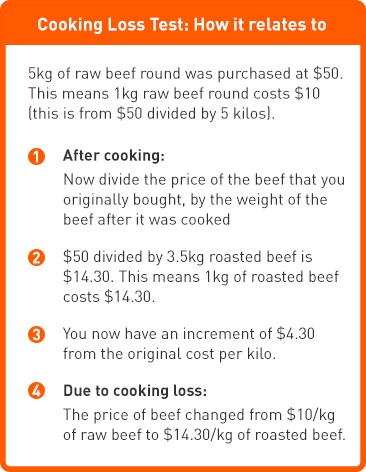The image size is (366, 472).
Task: Click the 'originally bought, by the weight' line
Action: pos(195,200)
